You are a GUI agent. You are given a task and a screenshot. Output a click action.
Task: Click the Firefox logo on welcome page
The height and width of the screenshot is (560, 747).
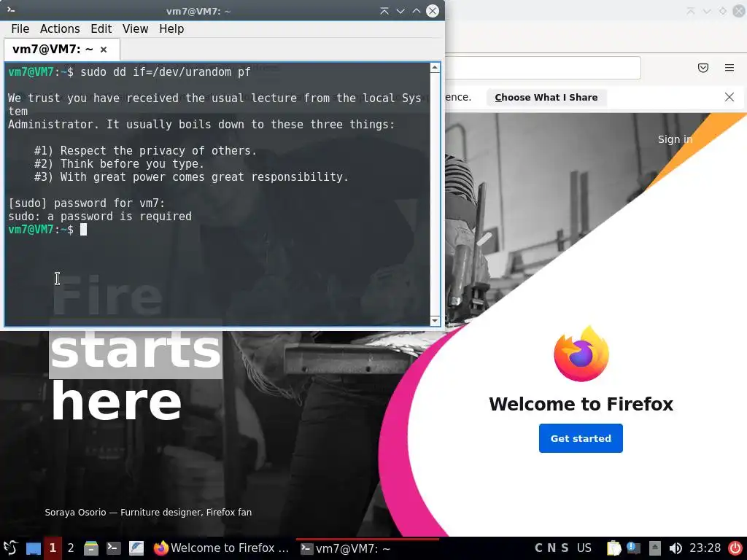(x=581, y=354)
